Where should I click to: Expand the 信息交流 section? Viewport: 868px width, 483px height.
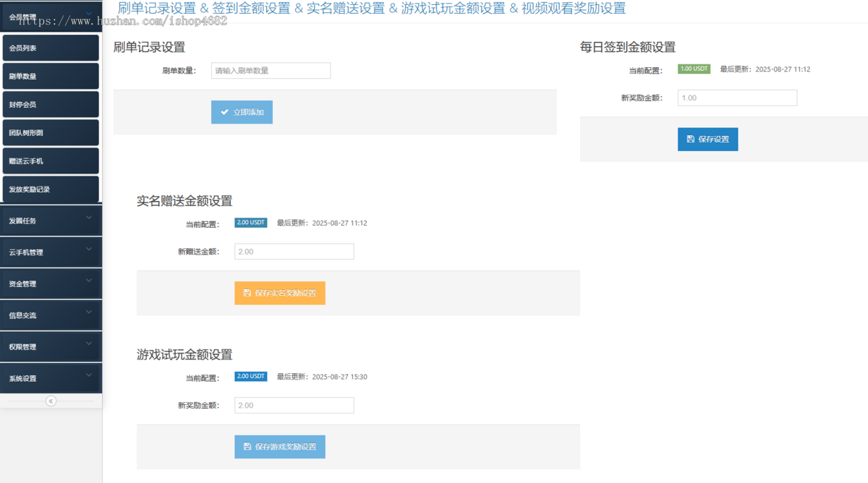tap(51, 315)
